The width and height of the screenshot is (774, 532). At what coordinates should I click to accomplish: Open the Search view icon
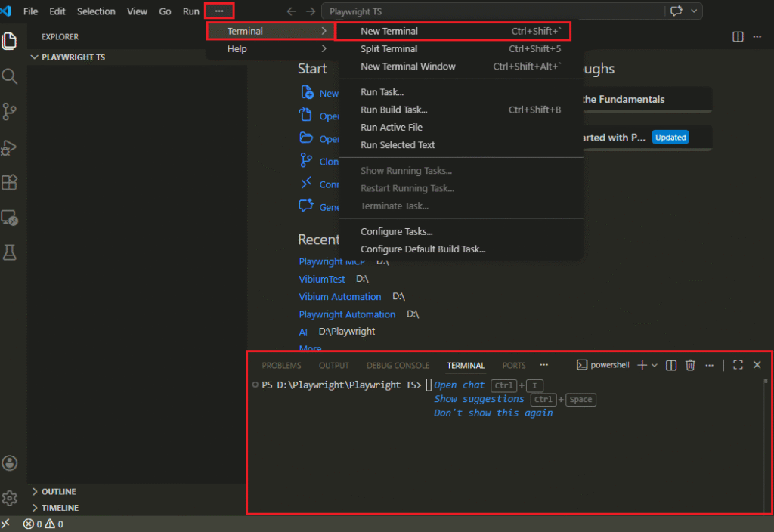coord(9,76)
